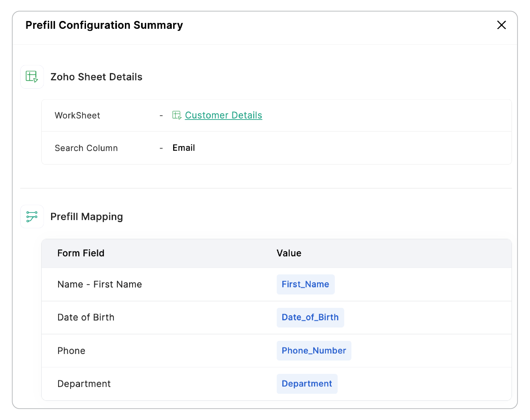Click the Zoho Sheet Details section icon
This screenshot has width=530, height=420.
(x=32, y=77)
